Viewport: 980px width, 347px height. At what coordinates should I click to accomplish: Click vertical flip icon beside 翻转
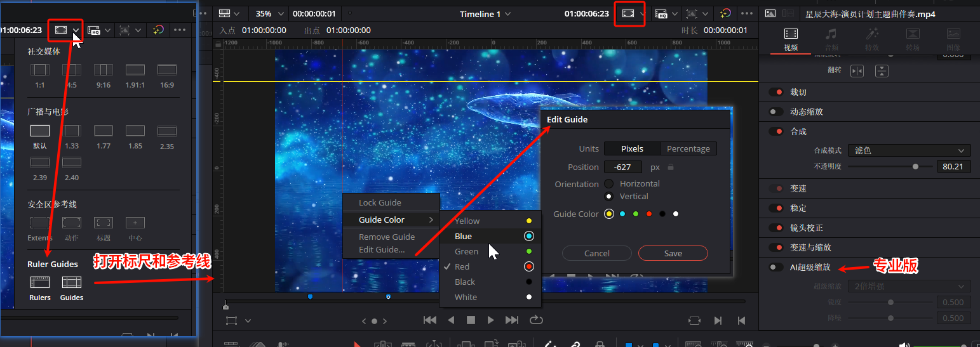point(881,71)
